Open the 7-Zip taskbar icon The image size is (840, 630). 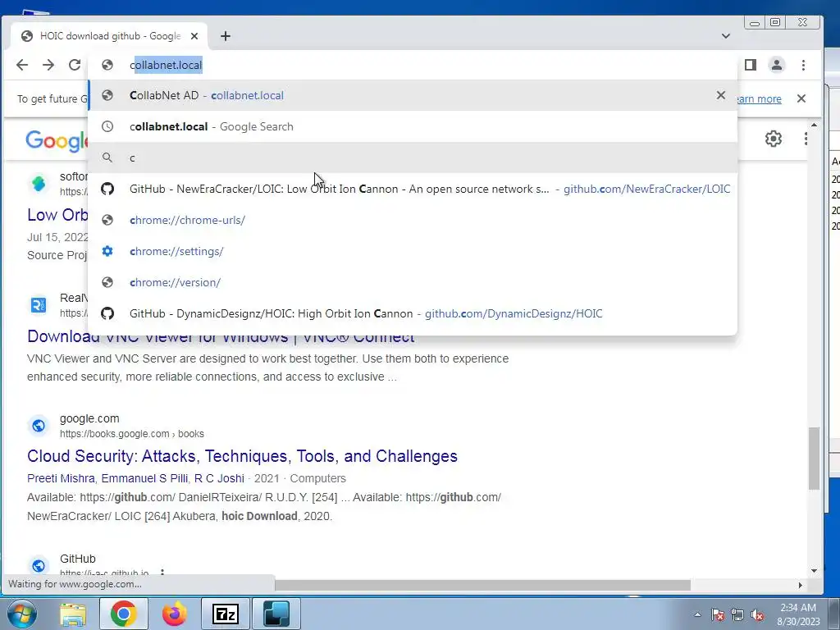[225, 614]
